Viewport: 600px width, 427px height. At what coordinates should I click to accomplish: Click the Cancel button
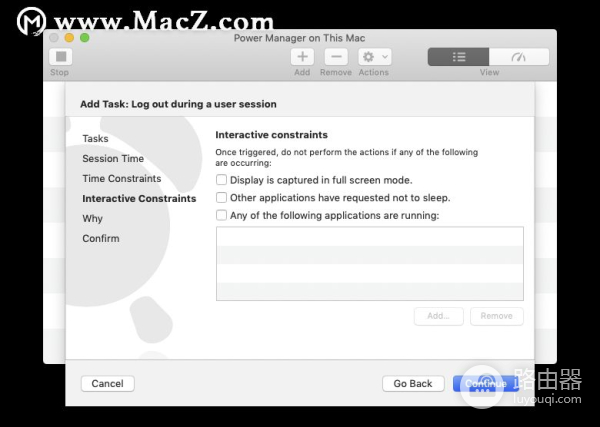pyautogui.click(x=108, y=383)
